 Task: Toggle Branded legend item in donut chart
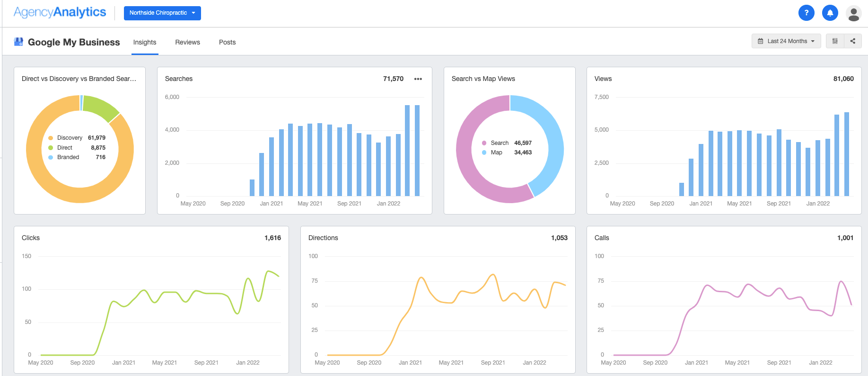pyautogui.click(x=68, y=157)
